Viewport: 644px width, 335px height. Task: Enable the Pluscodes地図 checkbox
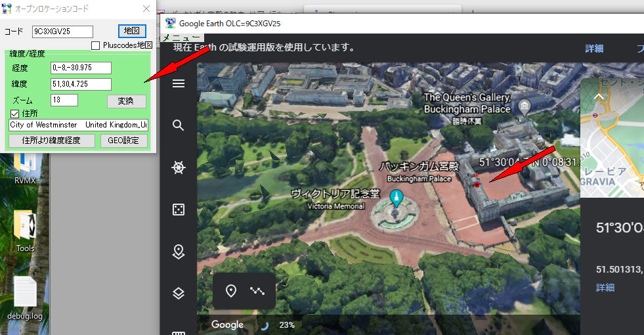96,45
